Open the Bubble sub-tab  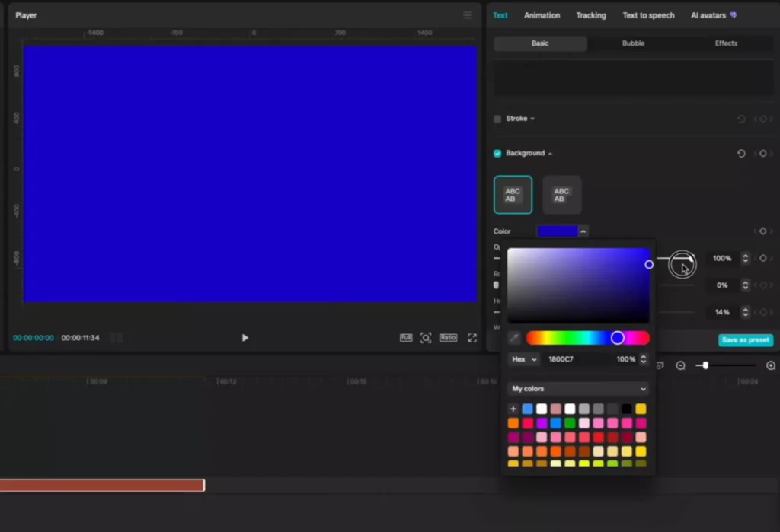[633, 43]
